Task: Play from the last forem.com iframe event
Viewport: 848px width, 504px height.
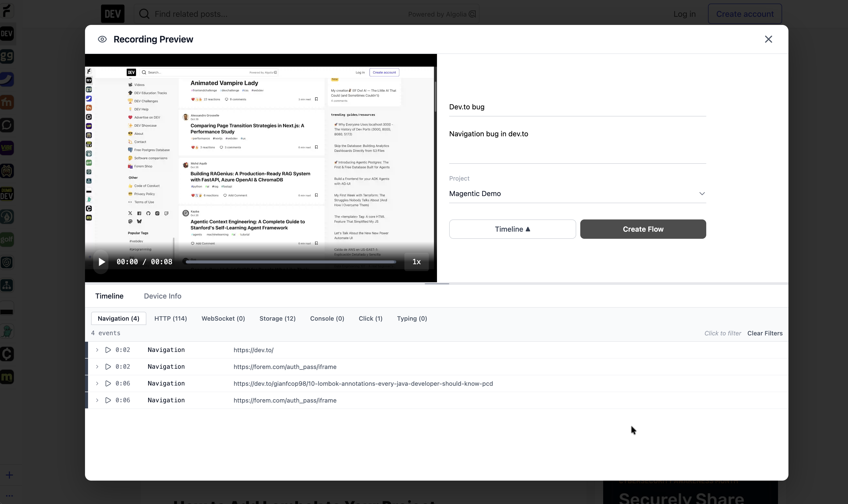Action: tap(108, 401)
